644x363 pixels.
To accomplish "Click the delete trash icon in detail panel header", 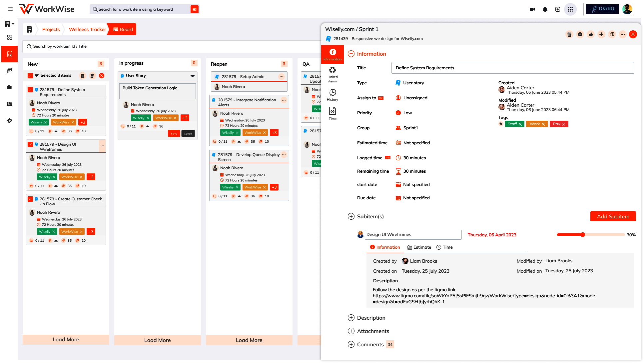I will pos(569,34).
